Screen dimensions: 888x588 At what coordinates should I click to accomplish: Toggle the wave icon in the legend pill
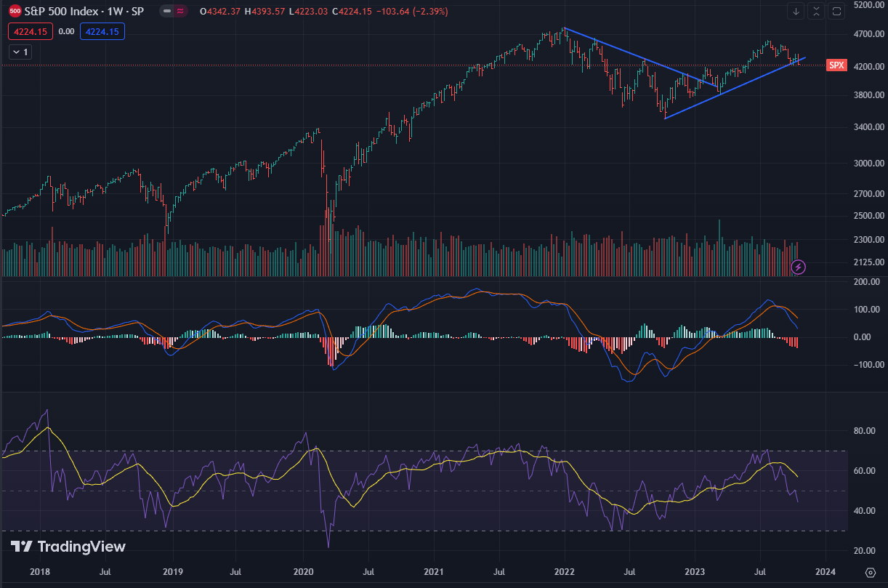click(179, 11)
